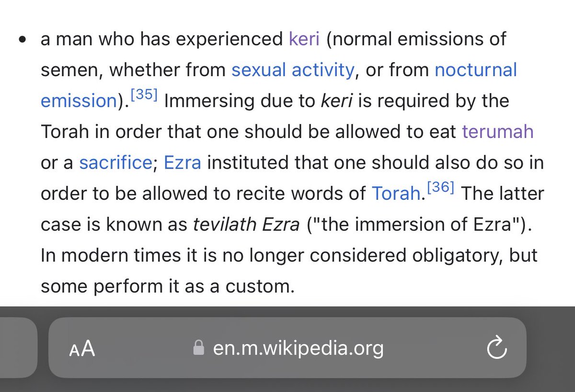Open the nocturnal emission link
575x392 pixels.
[475, 70]
